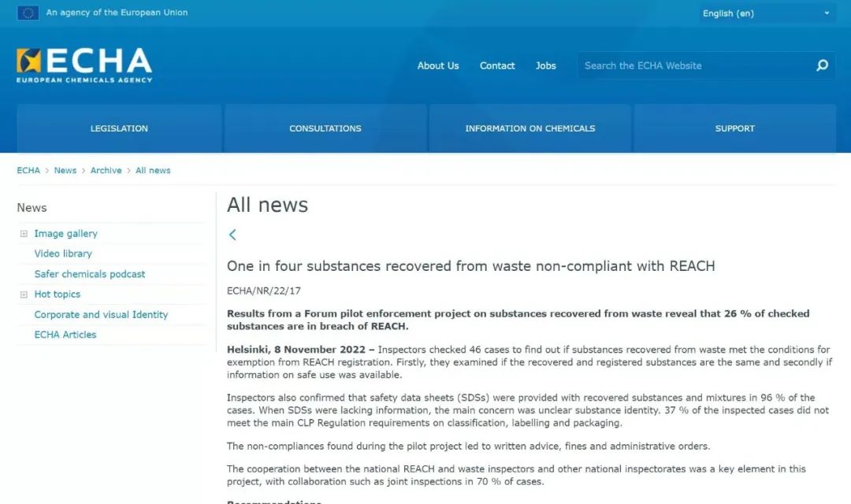
Task: Open the Legislation menu
Action: pyautogui.click(x=119, y=128)
